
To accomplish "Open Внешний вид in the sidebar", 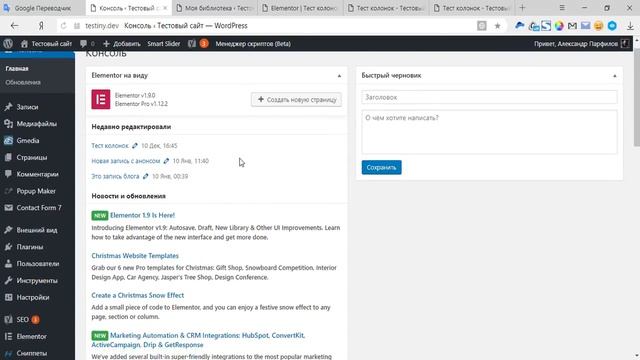I will click(37, 230).
